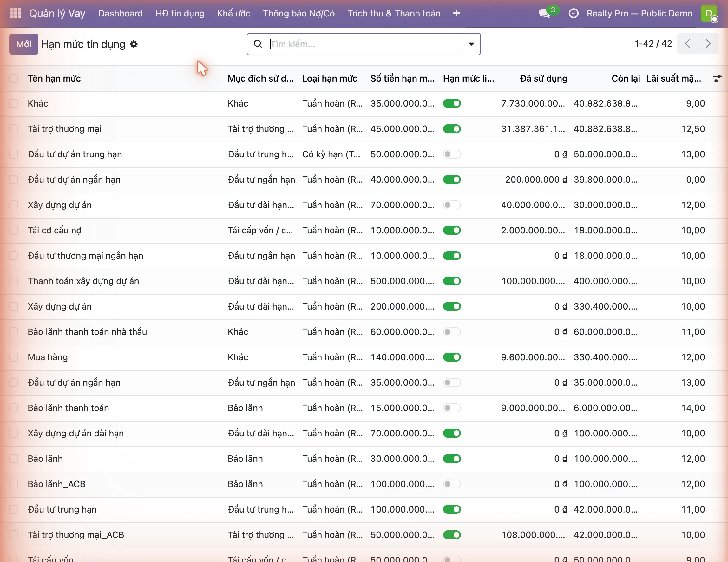The height and width of the screenshot is (562, 728).
Task: Open the activities clock icon
Action: pos(573,13)
